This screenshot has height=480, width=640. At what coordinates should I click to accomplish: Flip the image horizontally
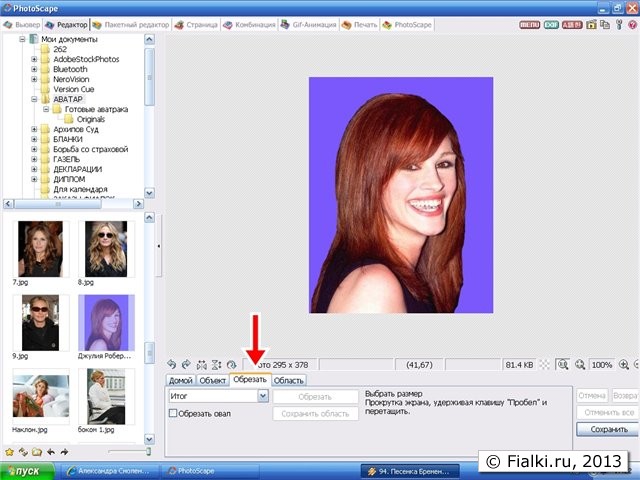coord(202,365)
